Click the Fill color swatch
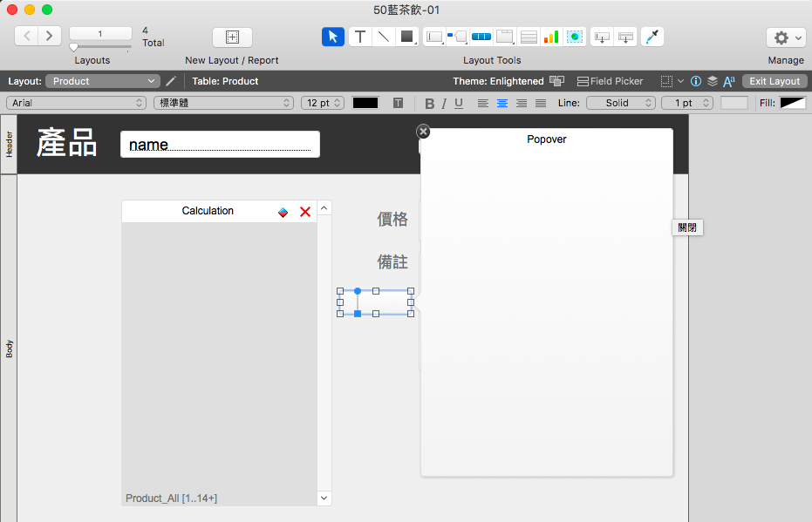 [x=793, y=103]
